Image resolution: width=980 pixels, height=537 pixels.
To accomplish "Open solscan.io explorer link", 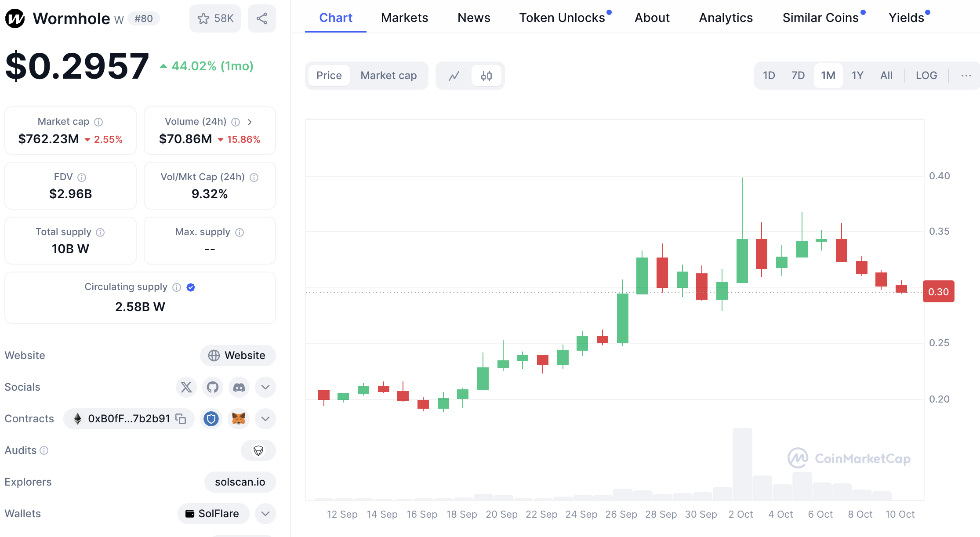I will click(x=240, y=482).
